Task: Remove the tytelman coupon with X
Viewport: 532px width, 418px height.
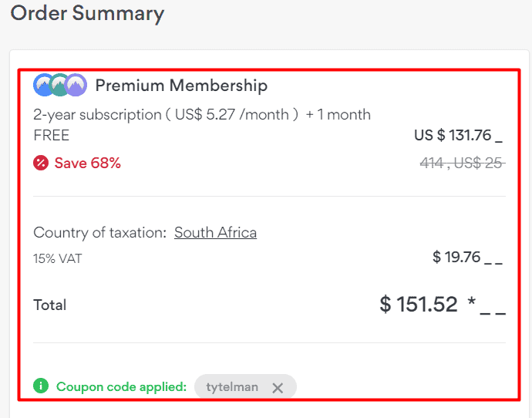Action: [278, 388]
